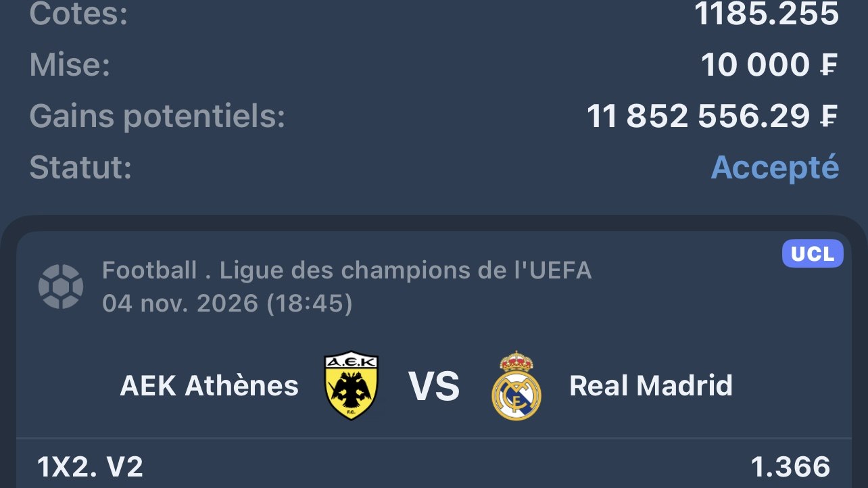868x488 pixels.
Task: Open the Accepté status link
Action: (x=775, y=167)
